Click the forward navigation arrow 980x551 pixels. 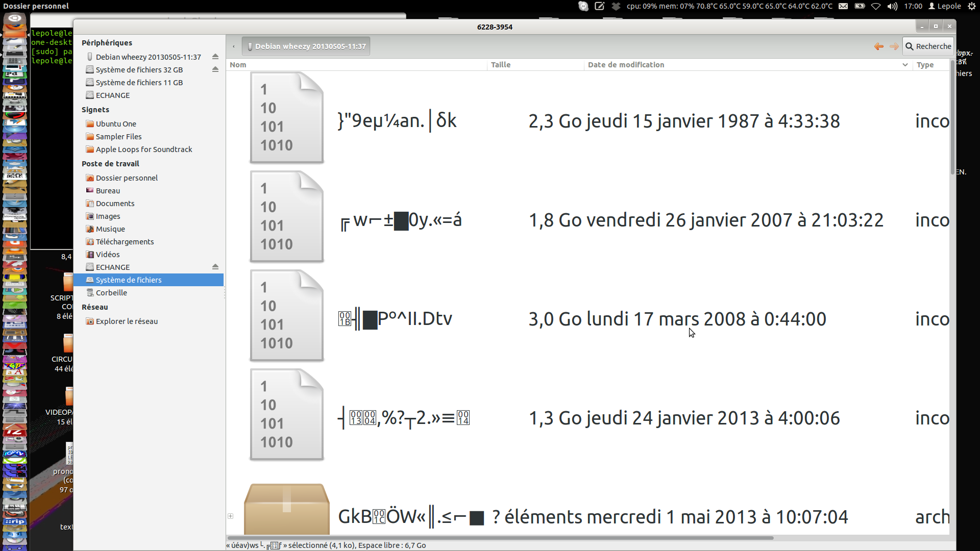[894, 46]
